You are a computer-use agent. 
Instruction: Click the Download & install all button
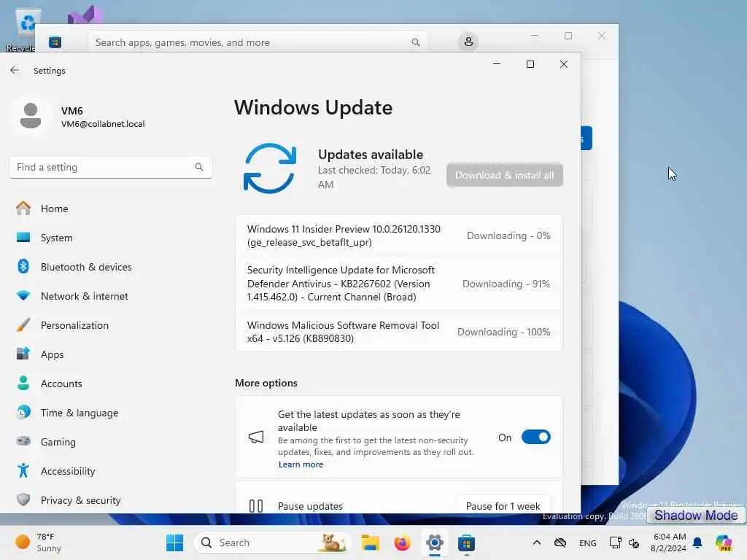pyautogui.click(x=505, y=175)
